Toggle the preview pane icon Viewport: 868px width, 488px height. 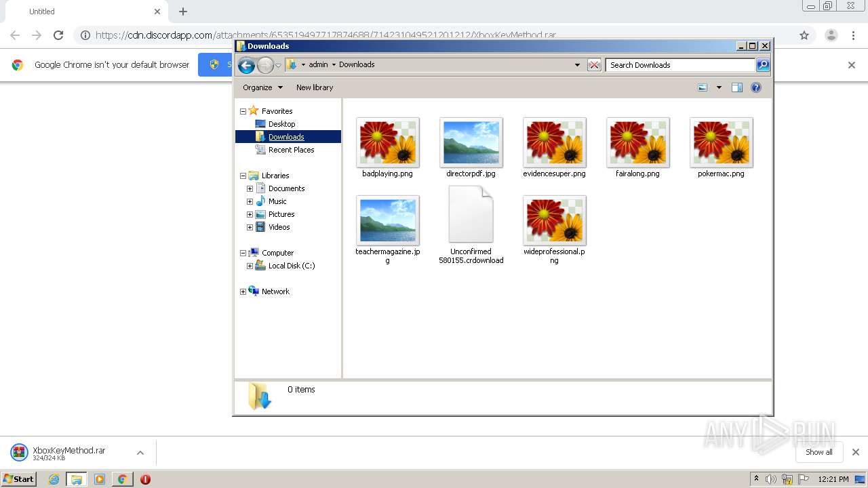coord(737,87)
